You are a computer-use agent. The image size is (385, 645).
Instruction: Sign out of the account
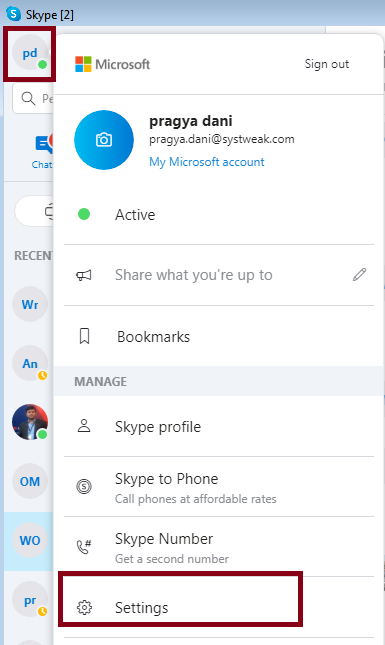click(x=327, y=64)
